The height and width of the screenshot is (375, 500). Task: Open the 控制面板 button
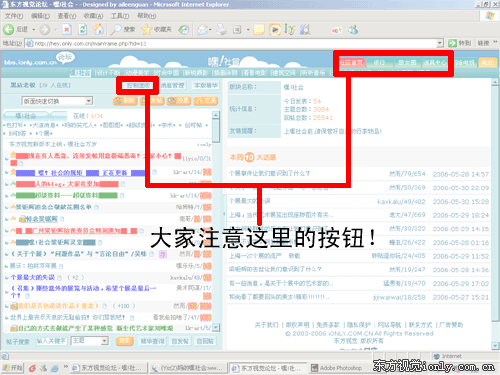(138, 85)
